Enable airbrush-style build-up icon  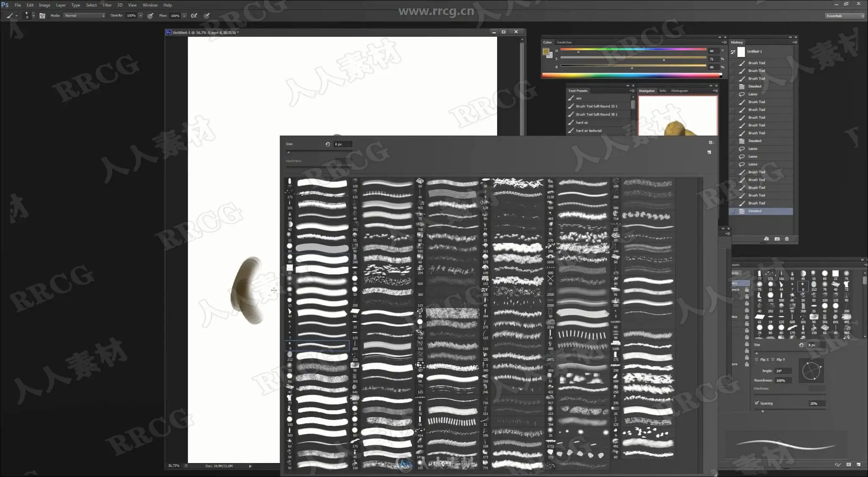pos(194,16)
